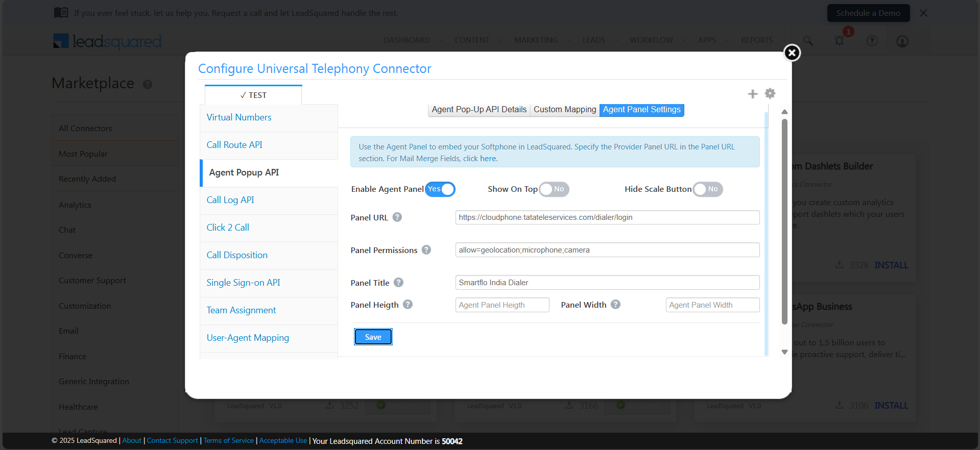Open the CONTENT menu
Viewport: 980px width, 450px height.
[472, 40]
